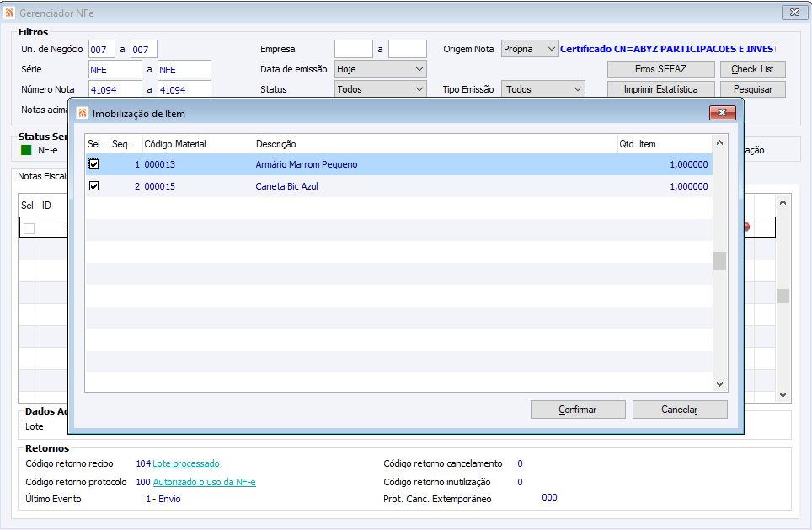Click the Gerenciador NFe window title icon
The image size is (812, 530).
coord(8,13)
